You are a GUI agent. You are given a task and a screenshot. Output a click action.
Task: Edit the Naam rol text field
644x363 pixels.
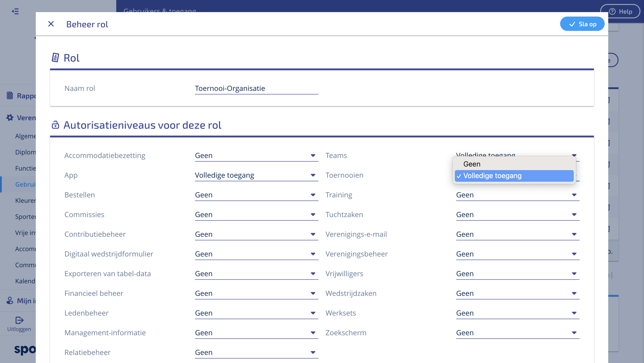[x=256, y=89]
